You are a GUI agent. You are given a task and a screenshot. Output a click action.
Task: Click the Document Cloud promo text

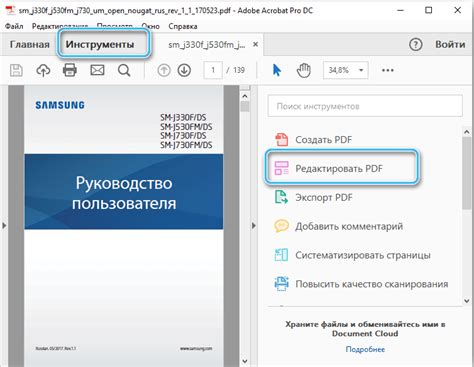(365, 329)
